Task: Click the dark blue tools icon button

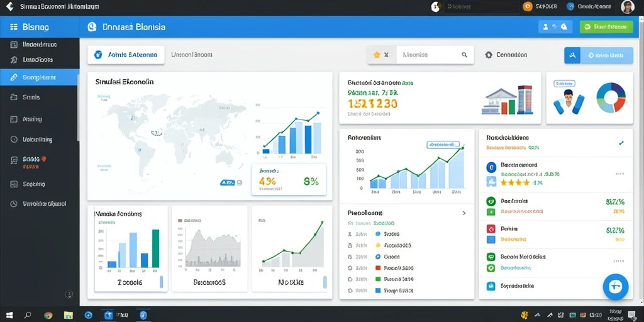Action: (x=572, y=55)
